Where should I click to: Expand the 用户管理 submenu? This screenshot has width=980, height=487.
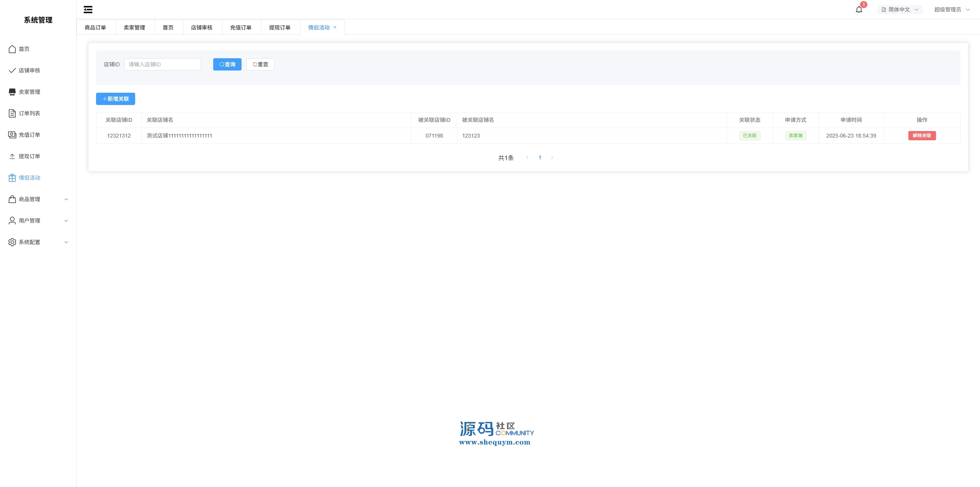coord(38,221)
